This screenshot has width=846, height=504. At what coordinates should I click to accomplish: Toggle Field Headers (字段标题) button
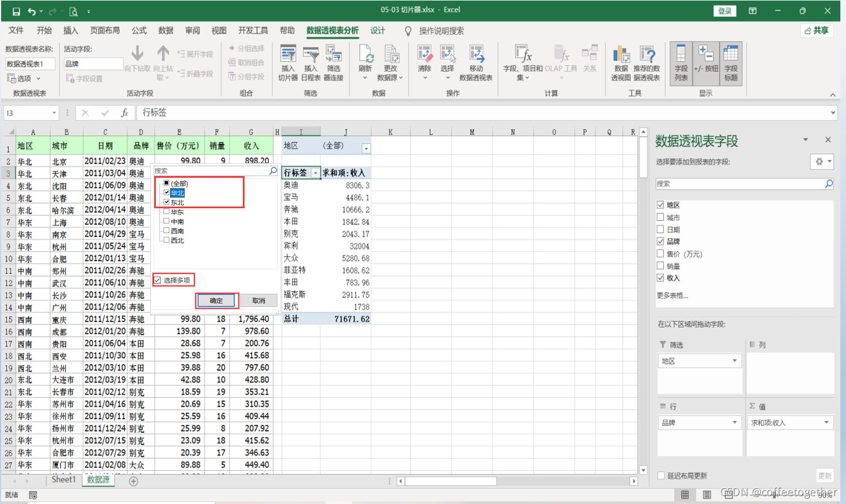(x=731, y=63)
